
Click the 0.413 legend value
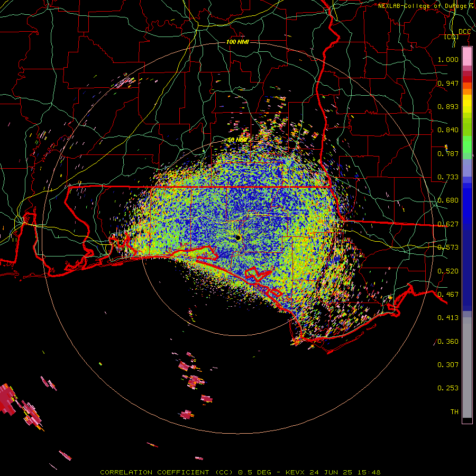coord(448,318)
